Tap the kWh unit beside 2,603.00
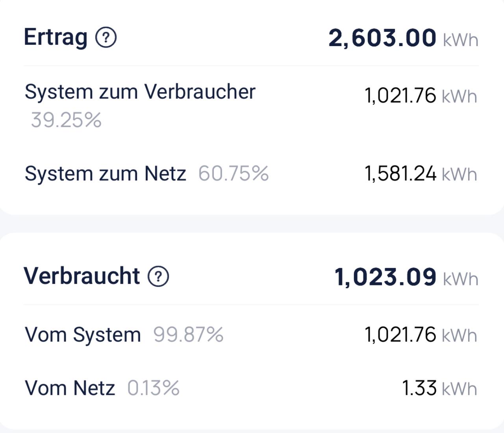Viewport: 504px width, 433px height. (460, 40)
